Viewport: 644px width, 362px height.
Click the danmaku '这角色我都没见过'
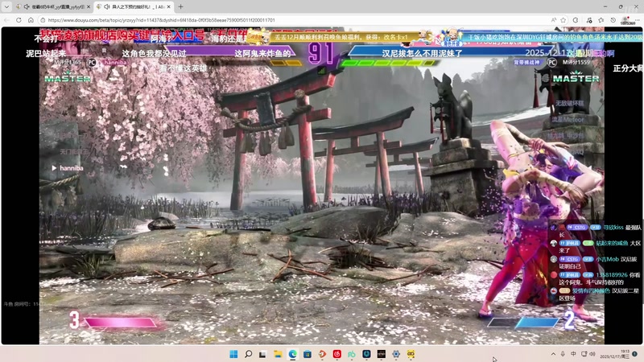tap(154, 53)
